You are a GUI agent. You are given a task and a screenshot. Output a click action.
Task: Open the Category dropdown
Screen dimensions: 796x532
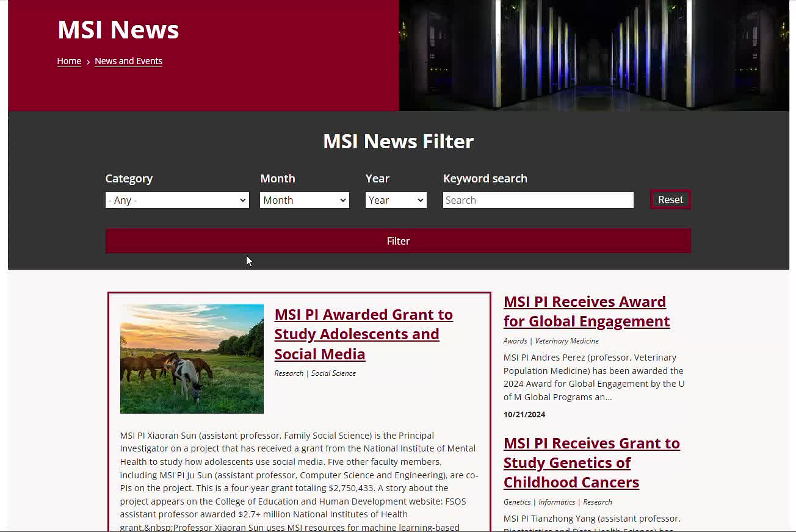(177, 200)
